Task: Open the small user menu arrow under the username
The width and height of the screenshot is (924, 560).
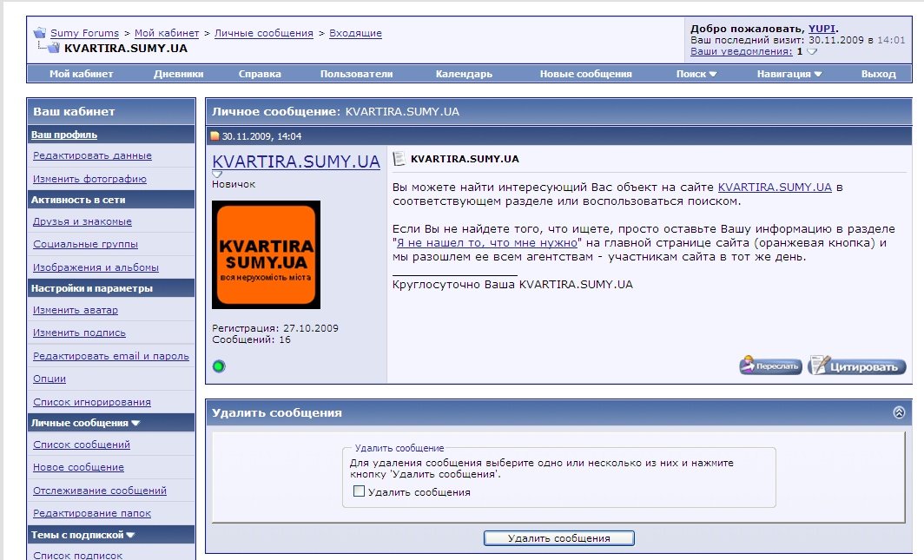Action: click(217, 174)
